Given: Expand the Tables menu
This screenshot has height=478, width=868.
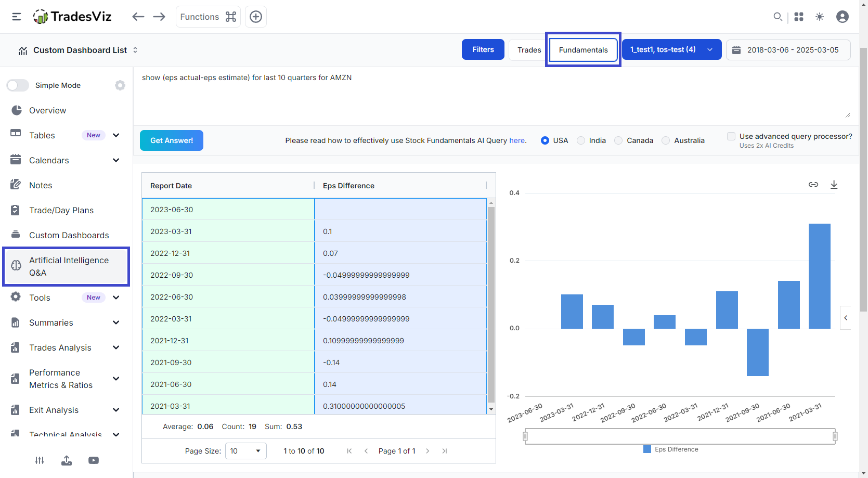Looking at the screenshot, I should (x=116, y=135).
